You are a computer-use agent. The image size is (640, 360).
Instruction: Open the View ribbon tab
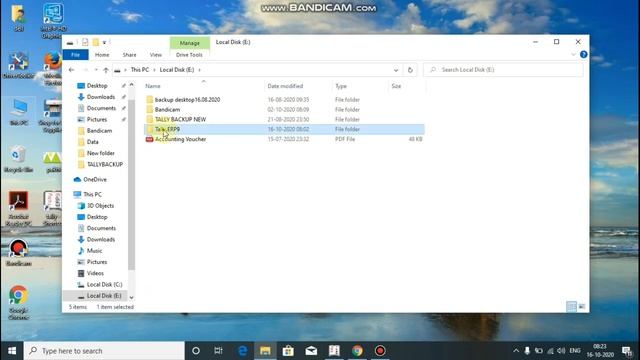click(156, 55)
